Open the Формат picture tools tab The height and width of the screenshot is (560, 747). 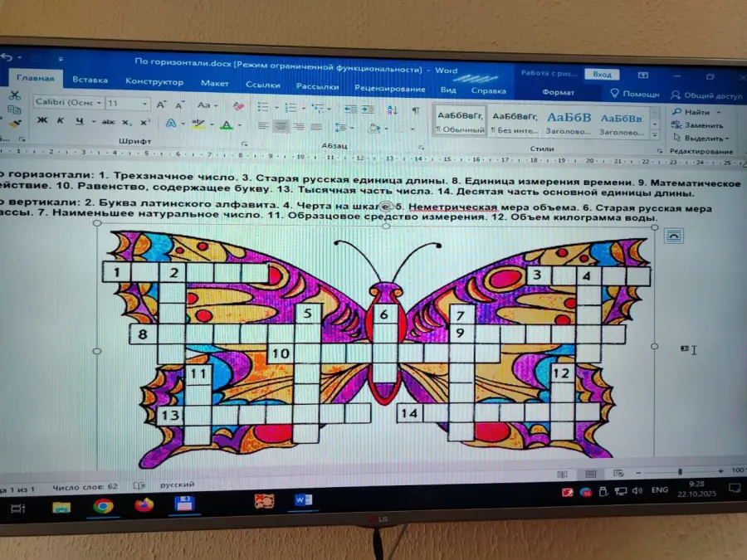(x=558, y=93)
